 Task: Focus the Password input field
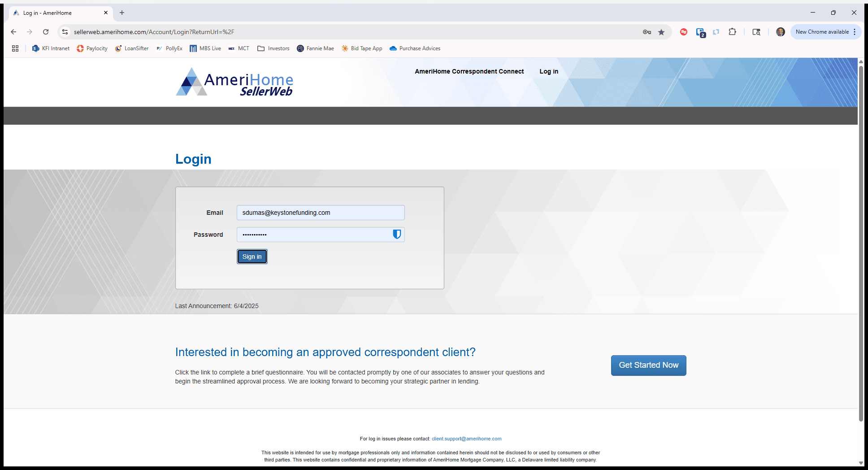tap(321, 235)
